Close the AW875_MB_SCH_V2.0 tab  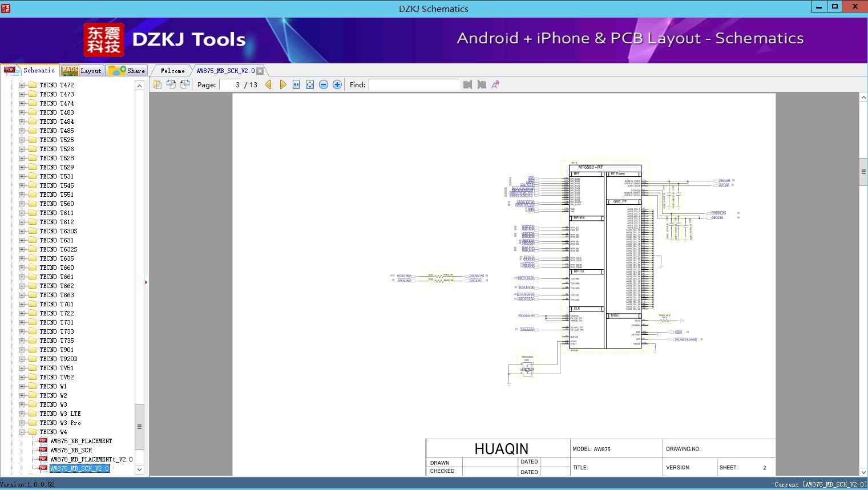pos(260,71)
